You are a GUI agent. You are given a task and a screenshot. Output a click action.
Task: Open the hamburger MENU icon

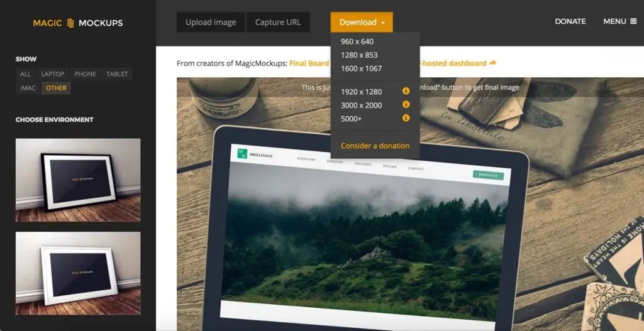click(633, 21)
